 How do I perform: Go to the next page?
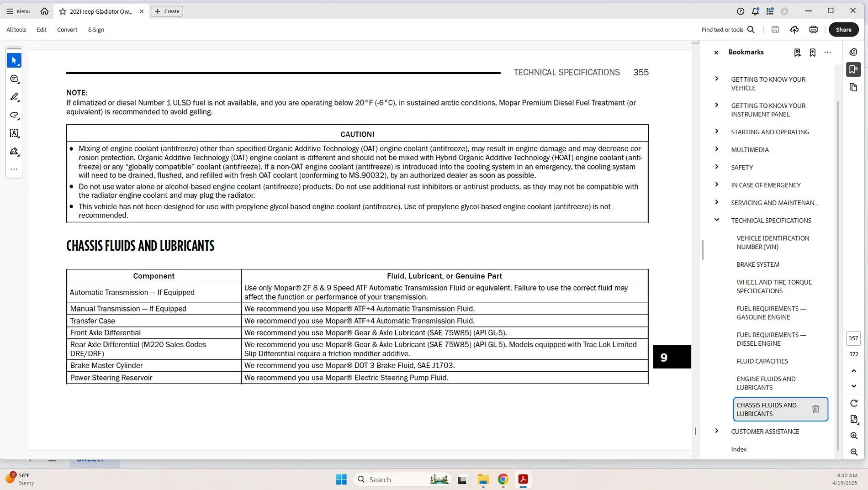854,386
